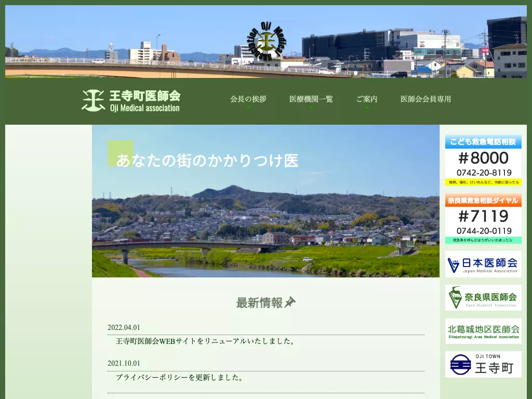Open the 王寺町医師会 site logo link

coord(131,101)
